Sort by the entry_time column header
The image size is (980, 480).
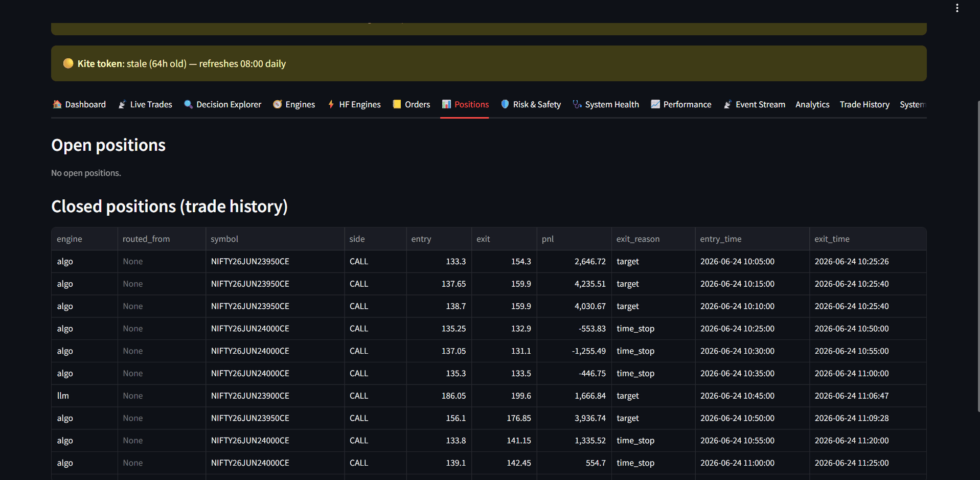pyautogui.click(x=752, y=239)
